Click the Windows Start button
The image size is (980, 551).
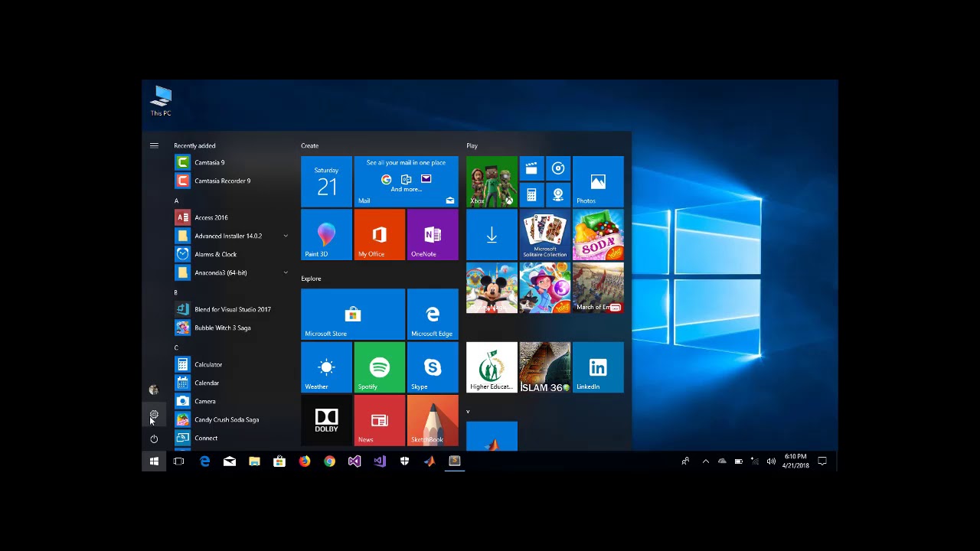click(x=154, y=461)
